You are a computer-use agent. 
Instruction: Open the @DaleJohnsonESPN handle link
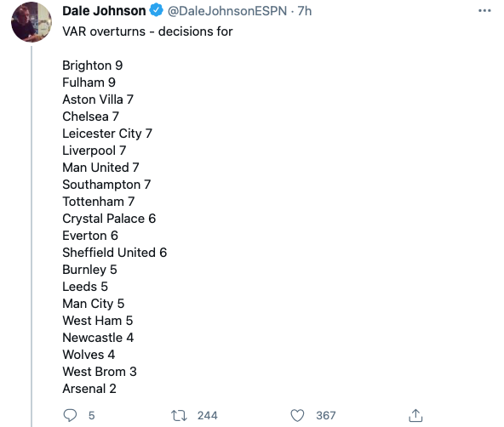(227, 11)
